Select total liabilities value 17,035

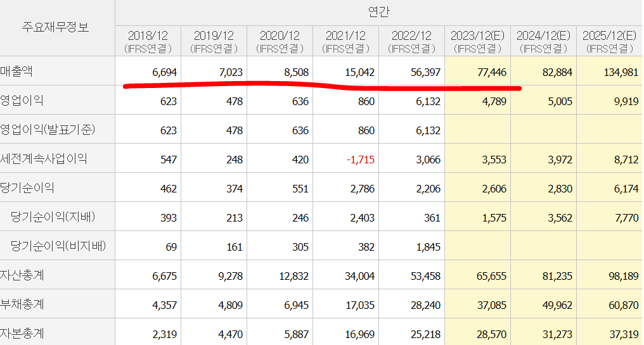click(x=360, y=305)
